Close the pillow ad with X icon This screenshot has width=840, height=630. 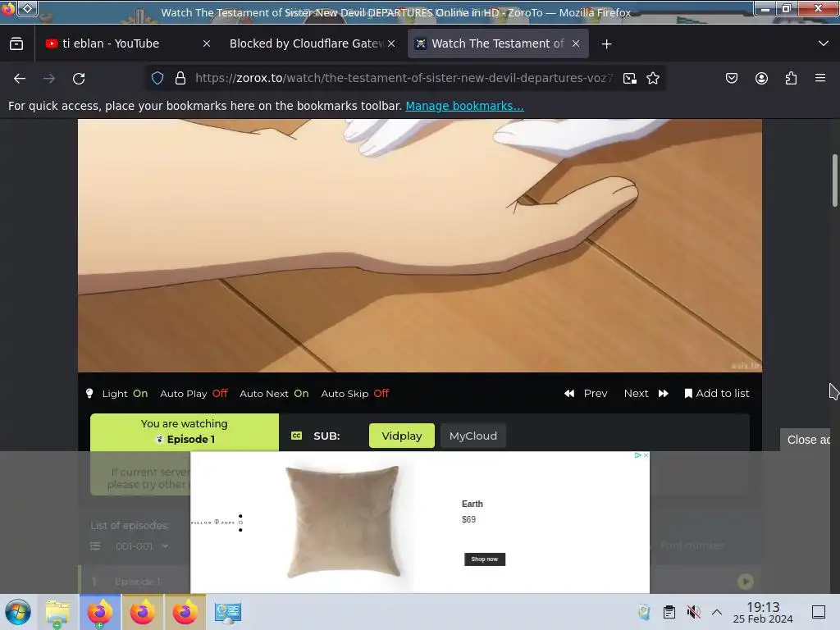click(x=646, y=455)
